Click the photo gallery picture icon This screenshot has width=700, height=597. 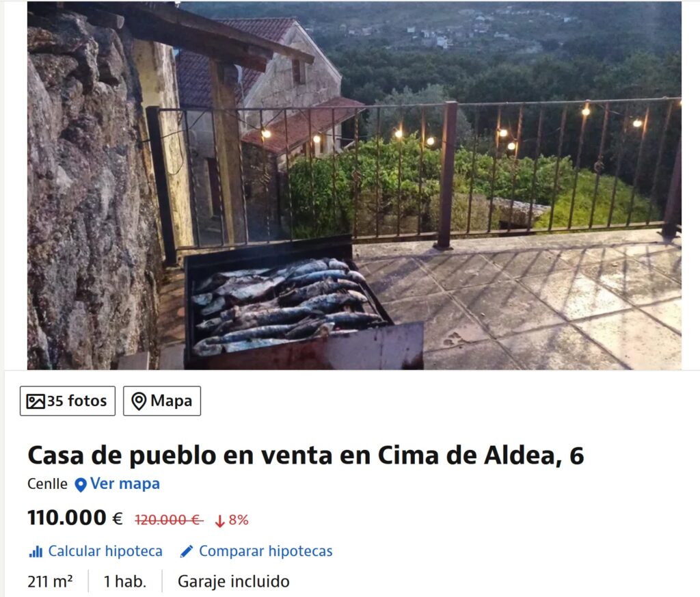36,401
